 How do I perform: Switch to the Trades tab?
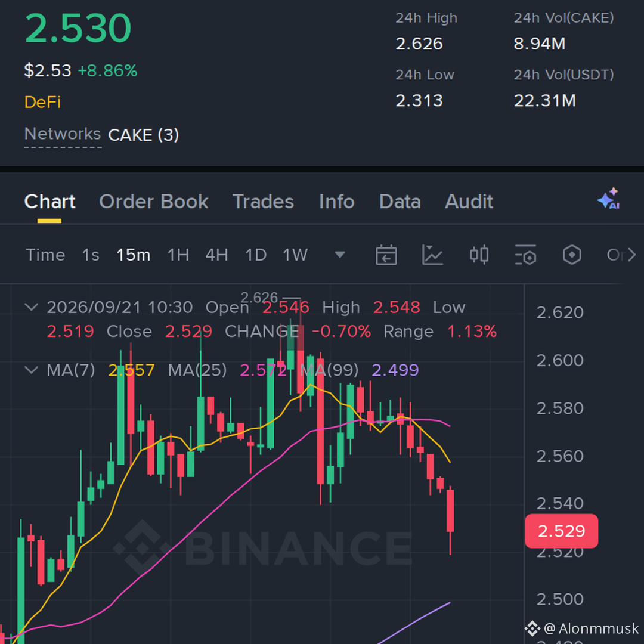pyautogui.click(x=264, y=202)
